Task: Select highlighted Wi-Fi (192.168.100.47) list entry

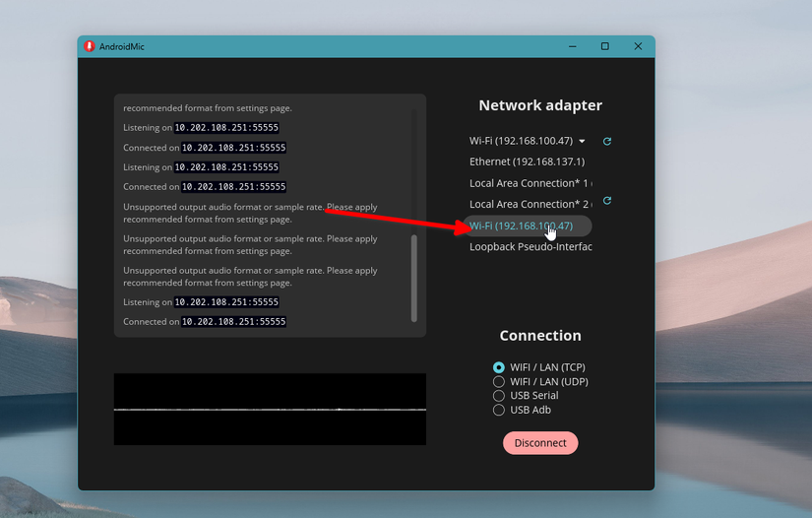Action: coord(522,226)
